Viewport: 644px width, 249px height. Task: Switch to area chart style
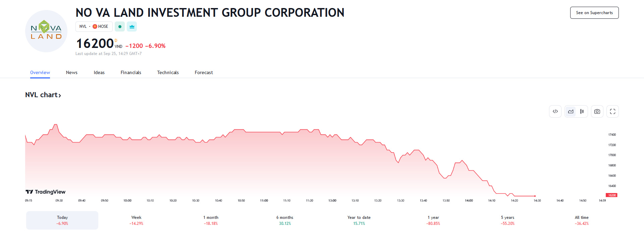(x=571, y=112)
